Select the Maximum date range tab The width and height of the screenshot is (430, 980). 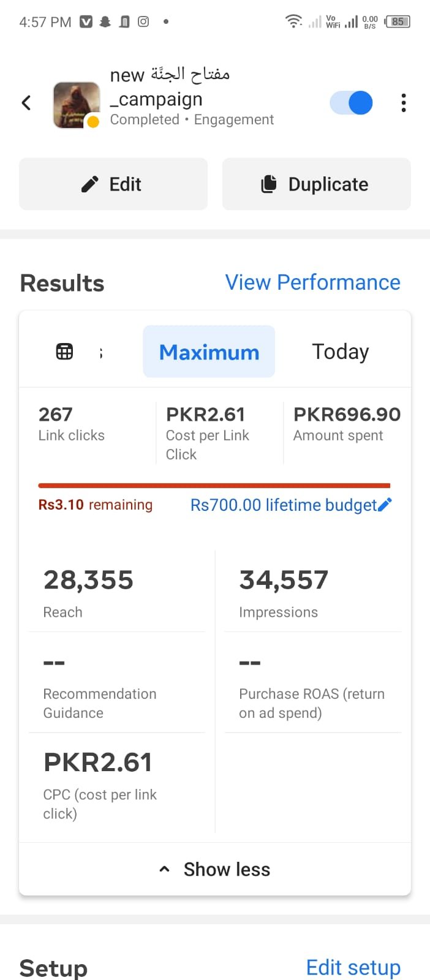pyautogui.click(x=209, y=352)
